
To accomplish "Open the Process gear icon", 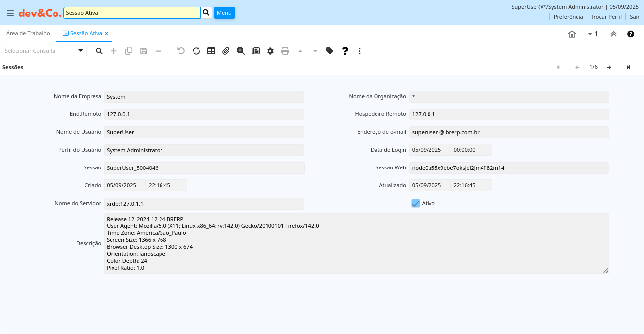I will click(x=270, y=51).
